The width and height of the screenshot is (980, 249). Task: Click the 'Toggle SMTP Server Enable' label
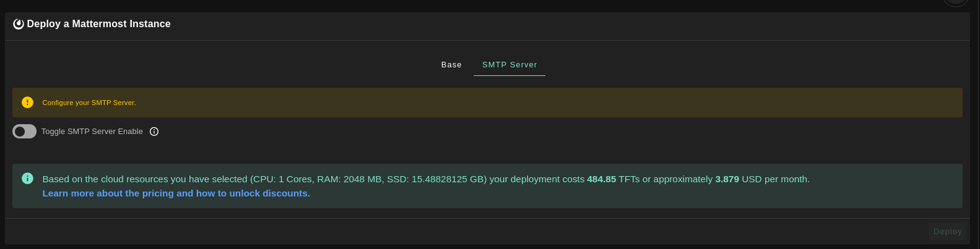point(92,132)
